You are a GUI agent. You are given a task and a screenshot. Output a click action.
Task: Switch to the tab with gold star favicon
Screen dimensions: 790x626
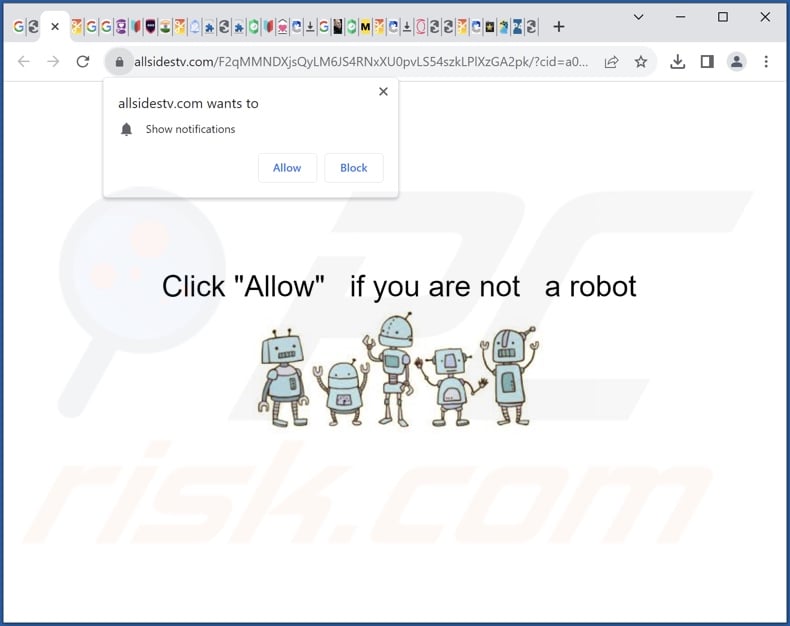pyautogui.click(x=490, y=26)
